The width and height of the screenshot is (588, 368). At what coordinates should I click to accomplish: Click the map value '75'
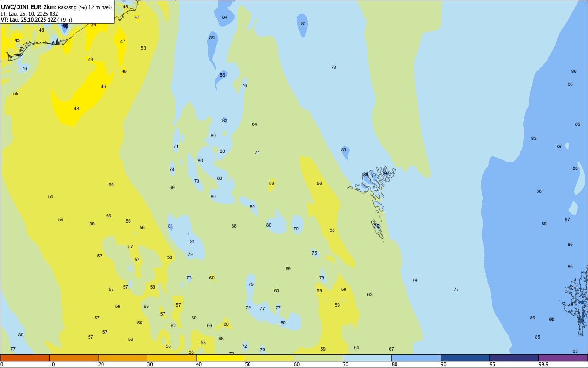(314, 253)
